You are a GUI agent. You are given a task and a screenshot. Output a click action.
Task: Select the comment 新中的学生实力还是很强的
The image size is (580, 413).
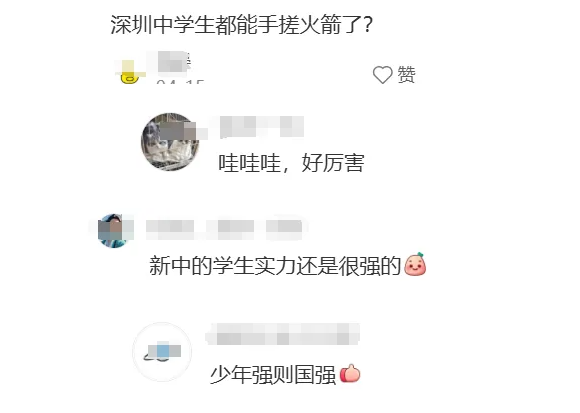(x=275, y=265)
